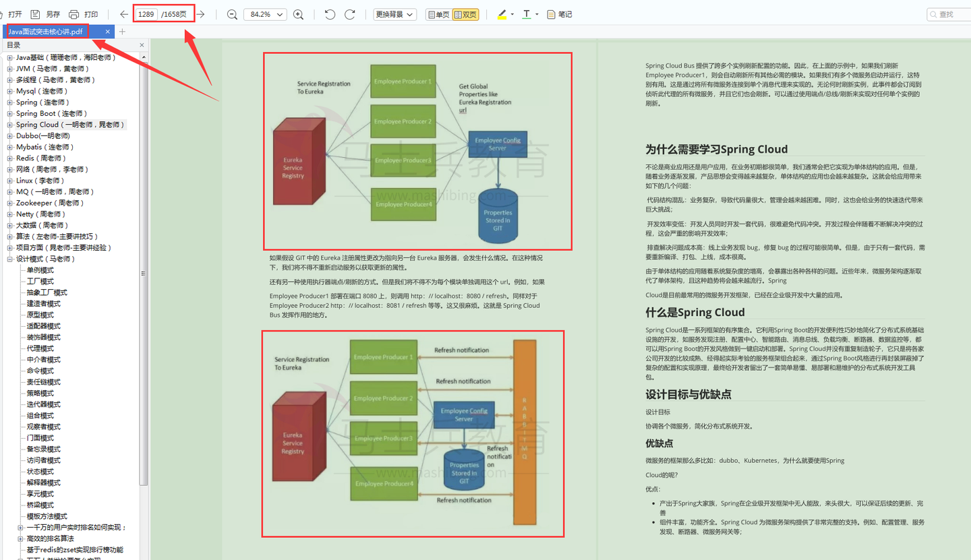Add a new tab with plus

pyautogui.click(x=122, y=32)
